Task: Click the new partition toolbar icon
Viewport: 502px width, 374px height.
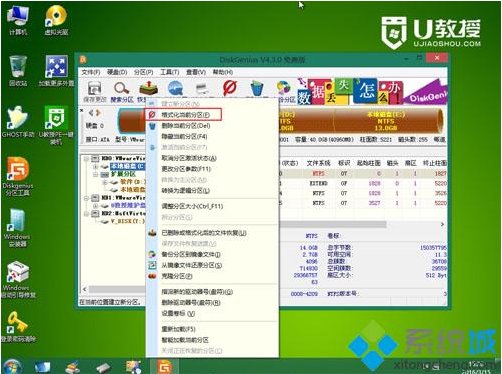Action: [x=202, y=89]
